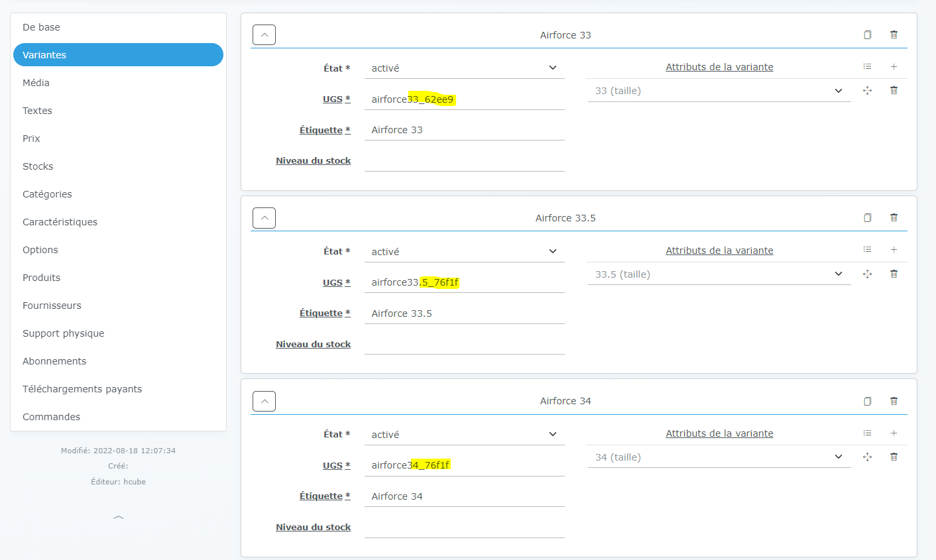Edit the Étiquette field reading Airforce 33

[465, 130]
